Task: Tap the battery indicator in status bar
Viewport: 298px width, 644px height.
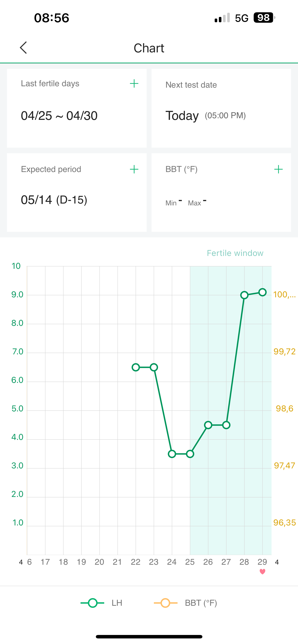Action: (x=264, y=18)
